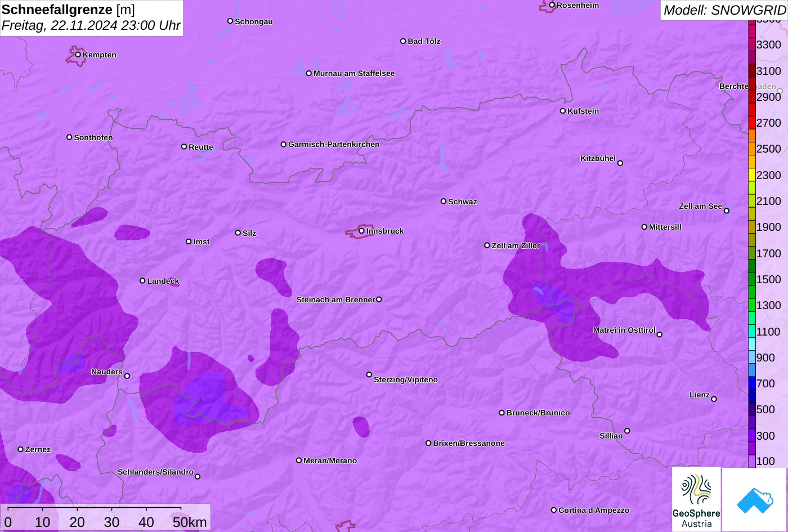The height and width of the screenshot is (532, 788).
Task: Click the 900 legend value
Action: point(765,357)
